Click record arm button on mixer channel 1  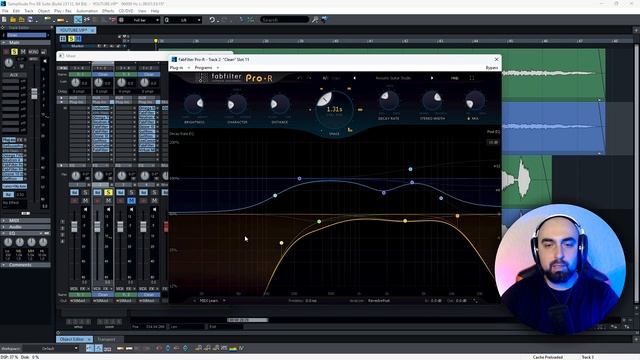click(74, 200)
